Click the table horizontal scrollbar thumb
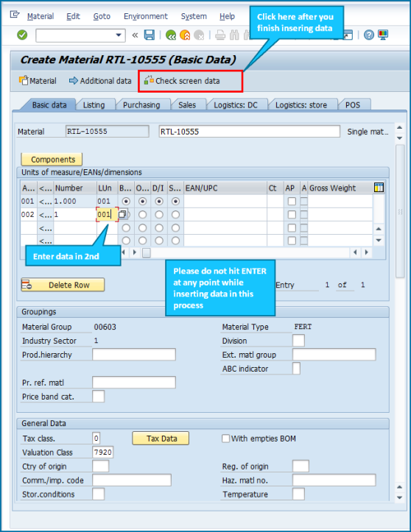This screenshot has height=532, width=411. pos(147,253)
